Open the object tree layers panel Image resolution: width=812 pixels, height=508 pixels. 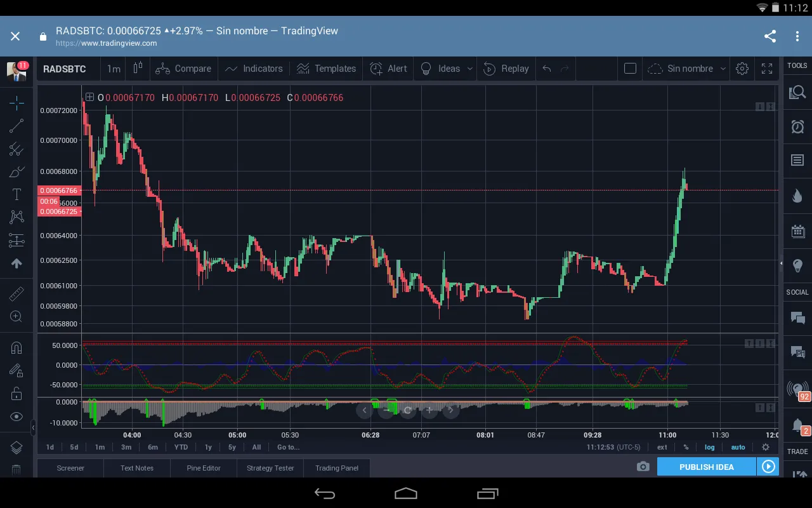[x=16, y=447]
